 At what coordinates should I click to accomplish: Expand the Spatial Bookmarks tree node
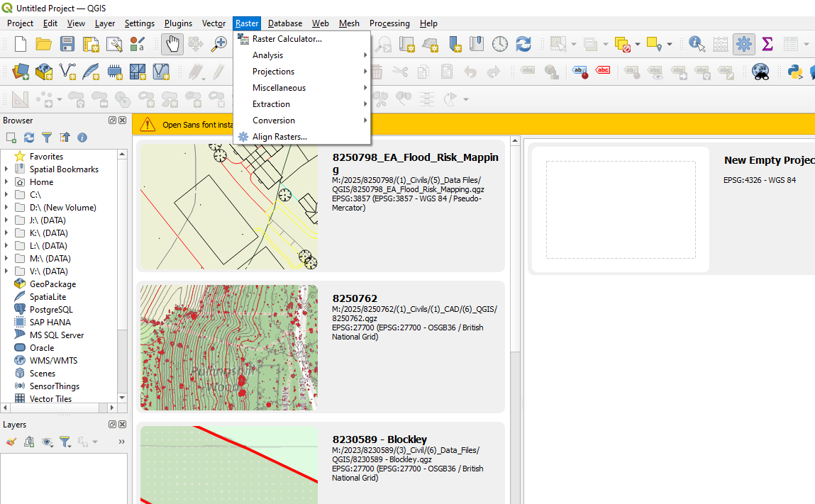6,169
